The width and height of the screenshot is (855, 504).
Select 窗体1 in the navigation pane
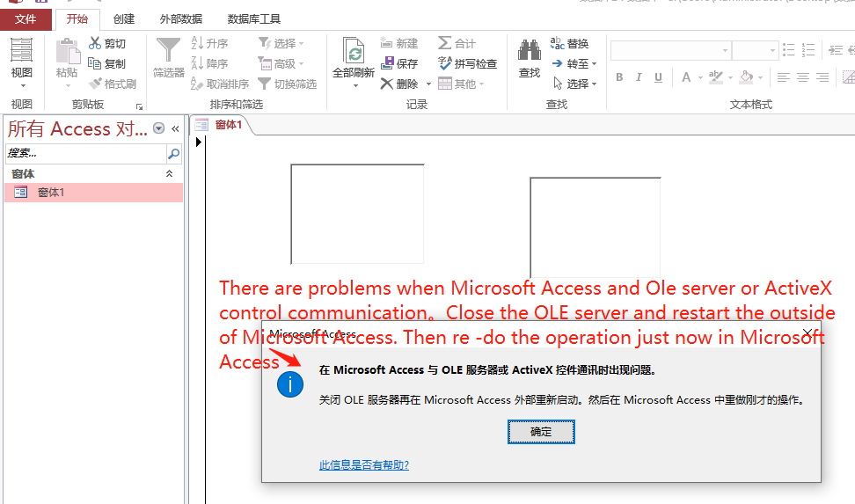[x=93, y=193]
